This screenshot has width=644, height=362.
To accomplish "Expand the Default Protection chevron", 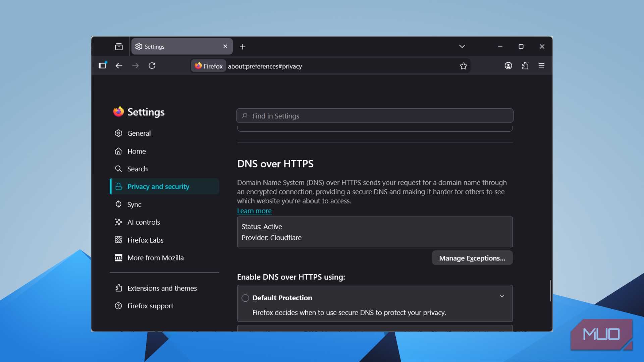I will [502, 296].
